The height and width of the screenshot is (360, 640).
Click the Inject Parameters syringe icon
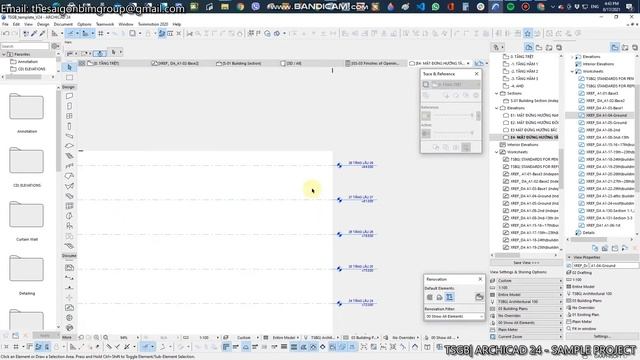tap(42, 33)
